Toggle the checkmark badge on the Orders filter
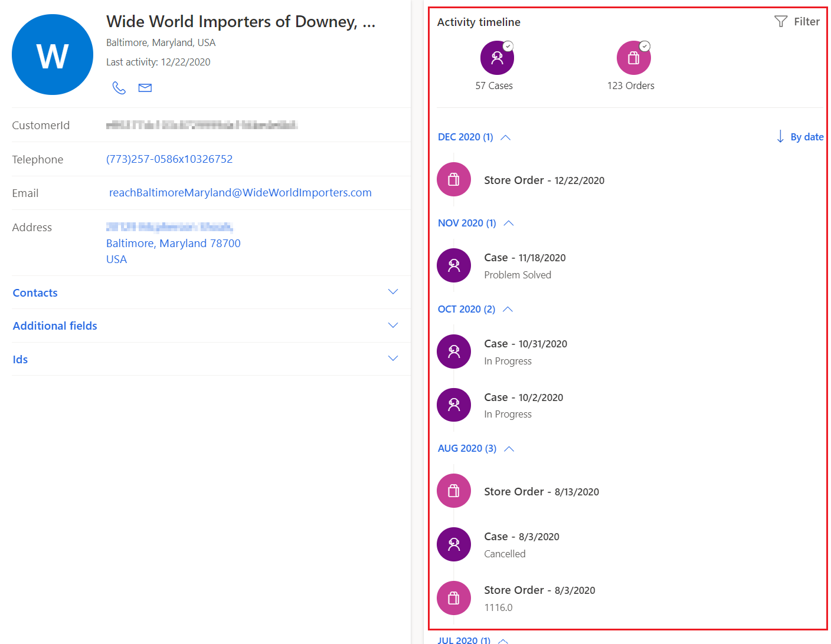831x644 pixels. pyautogui.click(x=644, y=46)
